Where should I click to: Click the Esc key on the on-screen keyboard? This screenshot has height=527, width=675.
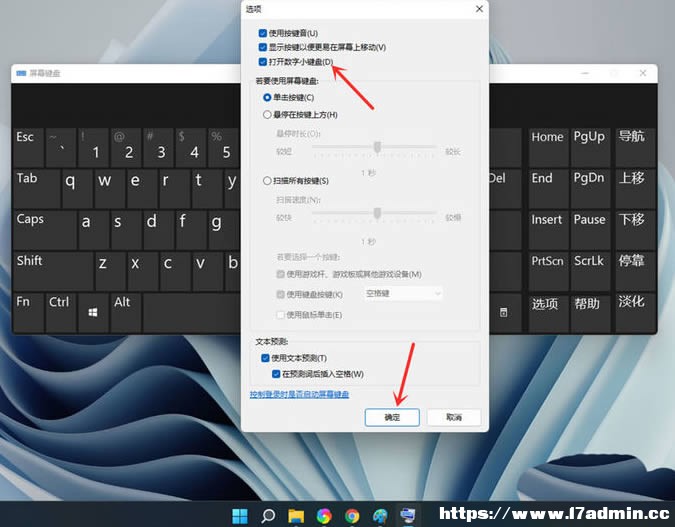coord(28,147)
